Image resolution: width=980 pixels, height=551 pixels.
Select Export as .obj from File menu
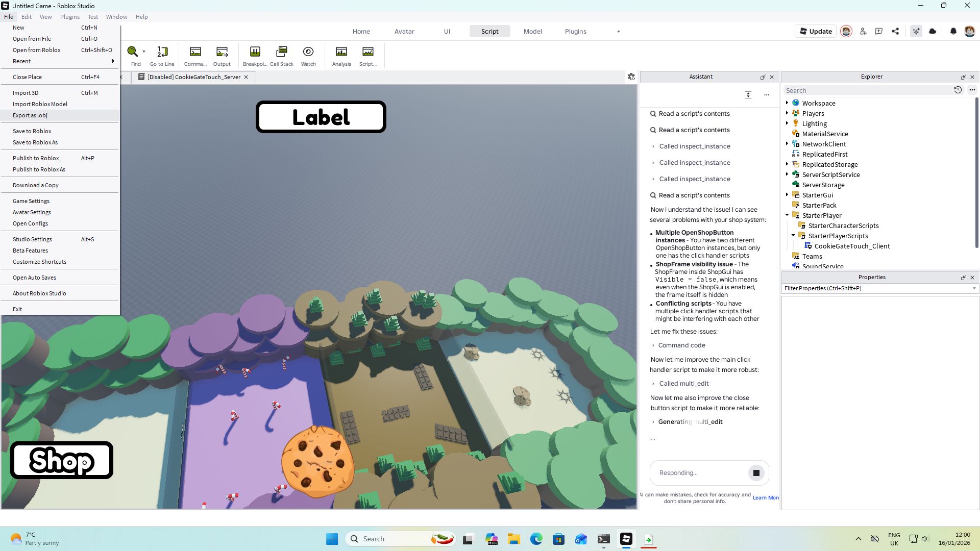(x=30, y=115)
